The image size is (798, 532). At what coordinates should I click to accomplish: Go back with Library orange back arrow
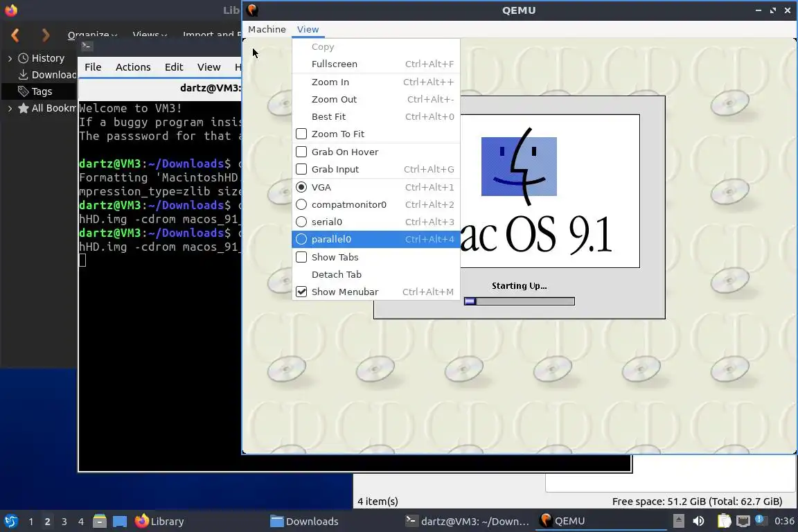pyautogui.click(x=15, y=35)
